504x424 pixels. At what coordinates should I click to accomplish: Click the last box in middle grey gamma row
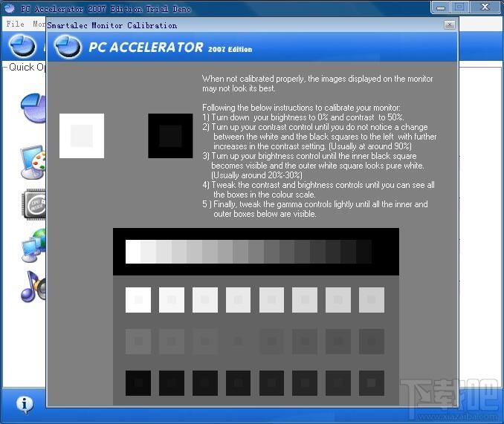372,341
